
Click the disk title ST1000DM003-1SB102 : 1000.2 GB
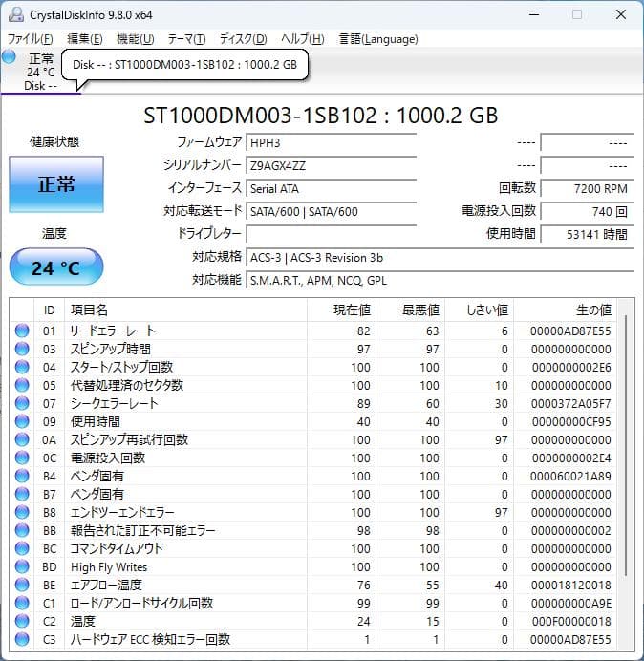(x=320, y=115)
